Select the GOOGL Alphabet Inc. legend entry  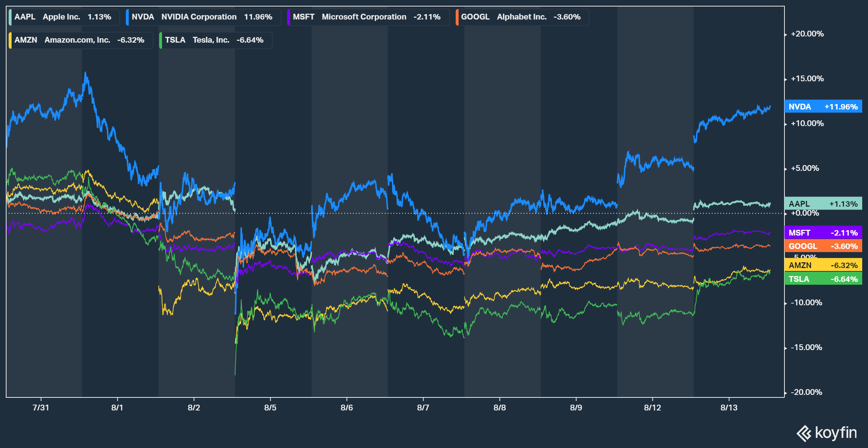pos(521,17)
